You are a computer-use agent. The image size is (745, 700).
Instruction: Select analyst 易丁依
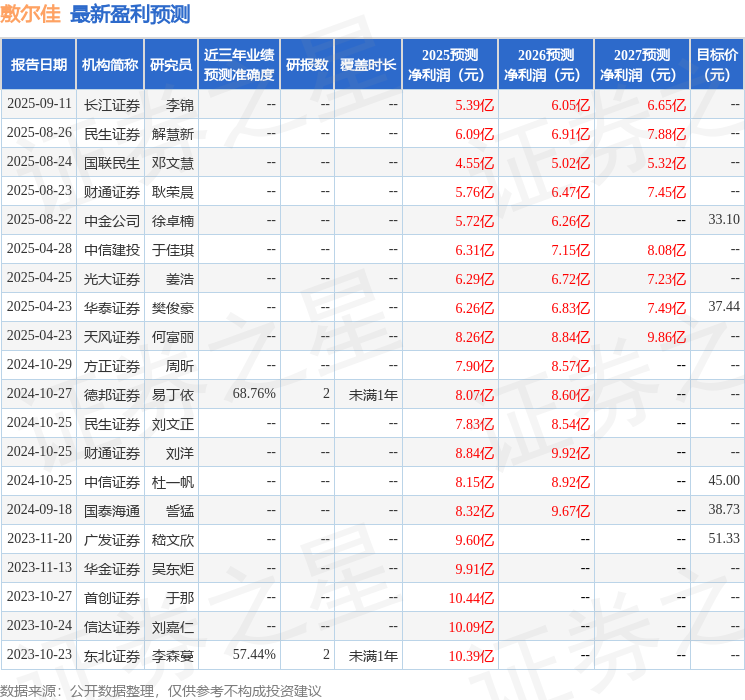point(172,395)
